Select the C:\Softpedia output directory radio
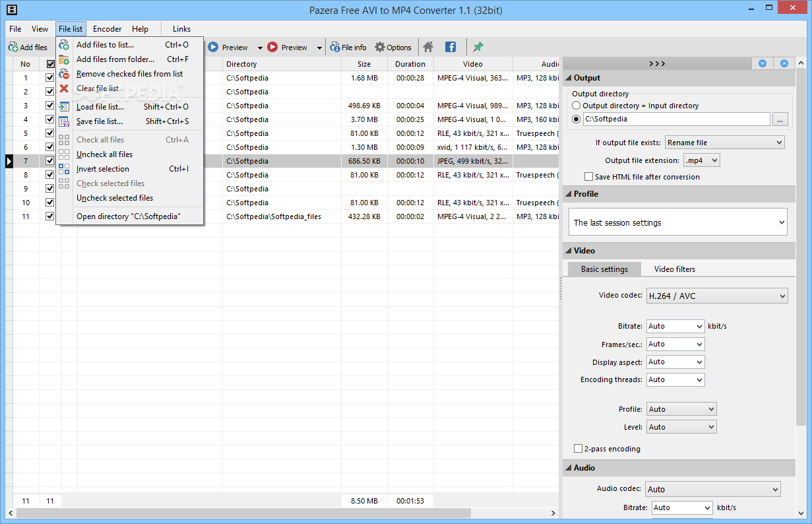Image resolution: width=812 pixels, height=524 pixels. point(577,119)
